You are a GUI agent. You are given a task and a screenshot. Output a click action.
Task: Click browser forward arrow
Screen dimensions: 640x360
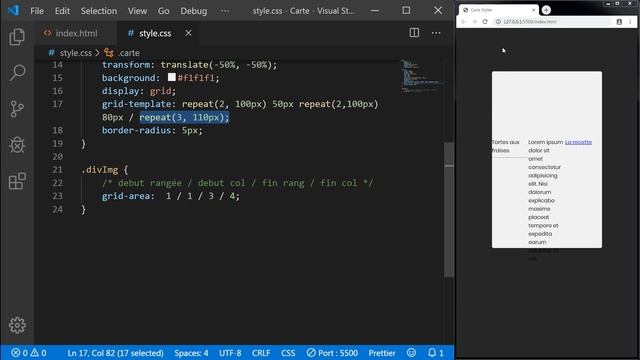pos(474,22)
